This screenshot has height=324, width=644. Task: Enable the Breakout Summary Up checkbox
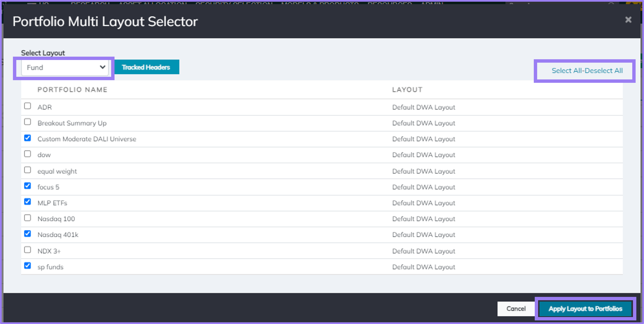(x=28, y=122)
